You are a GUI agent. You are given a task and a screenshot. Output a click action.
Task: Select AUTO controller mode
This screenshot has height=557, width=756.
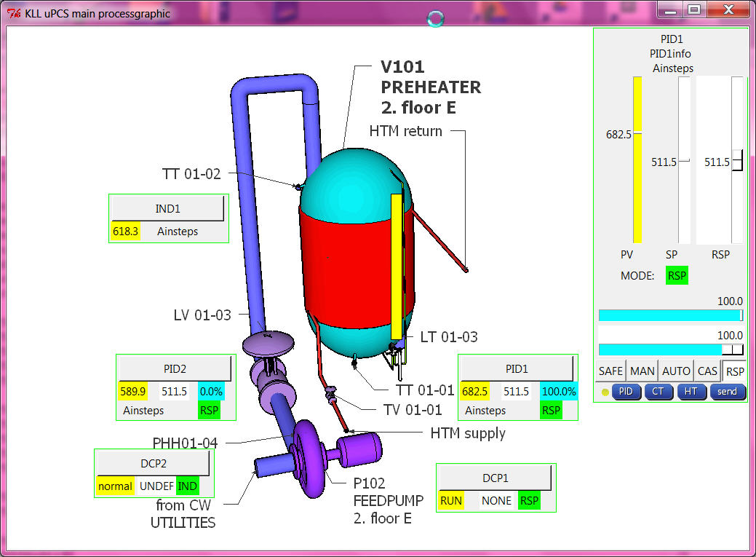pyautogui.click(x=676, y=371)
